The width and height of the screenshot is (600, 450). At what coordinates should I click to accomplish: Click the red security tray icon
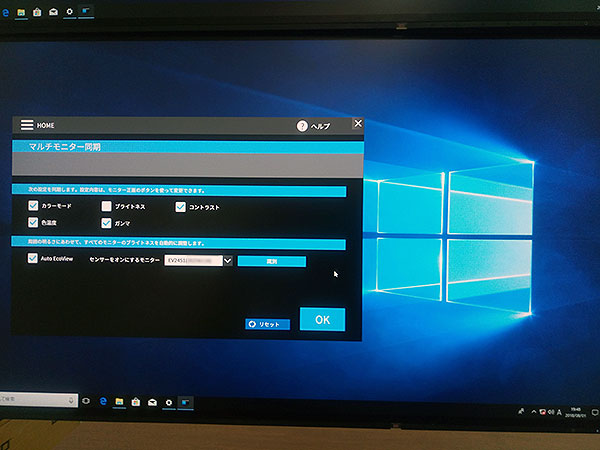[x=542, y=412]
